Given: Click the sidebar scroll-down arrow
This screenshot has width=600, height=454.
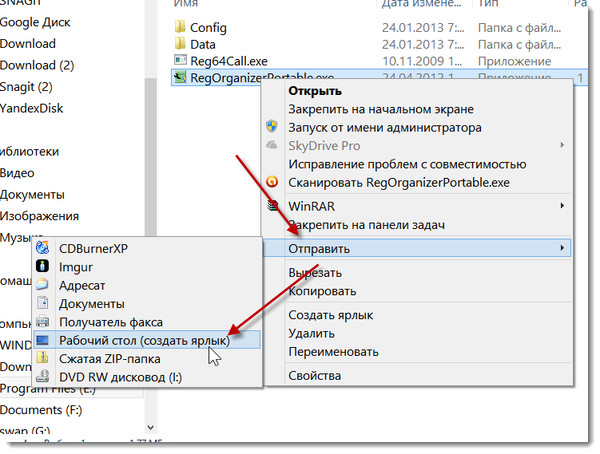Looking at the screenshot, I should point(150,428).
